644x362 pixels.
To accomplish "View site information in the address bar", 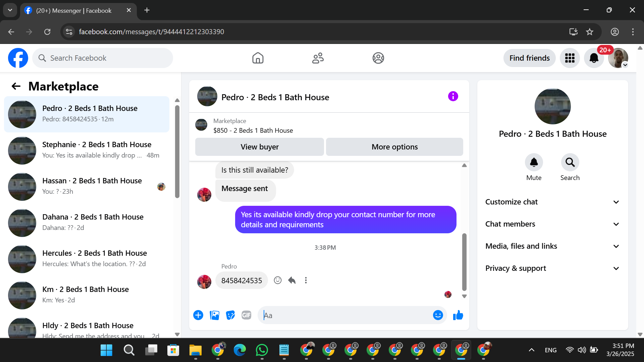I will tap(69, 32).
